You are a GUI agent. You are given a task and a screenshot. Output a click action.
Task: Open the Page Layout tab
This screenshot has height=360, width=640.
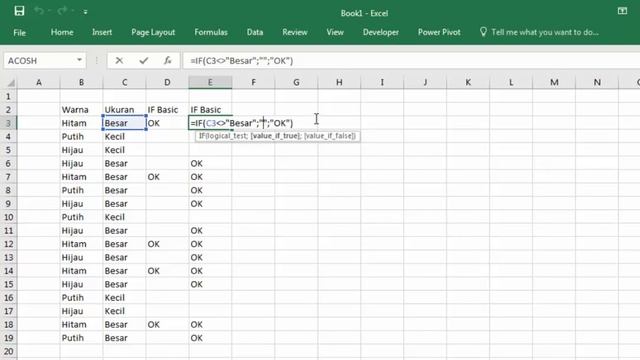[153, 32]
